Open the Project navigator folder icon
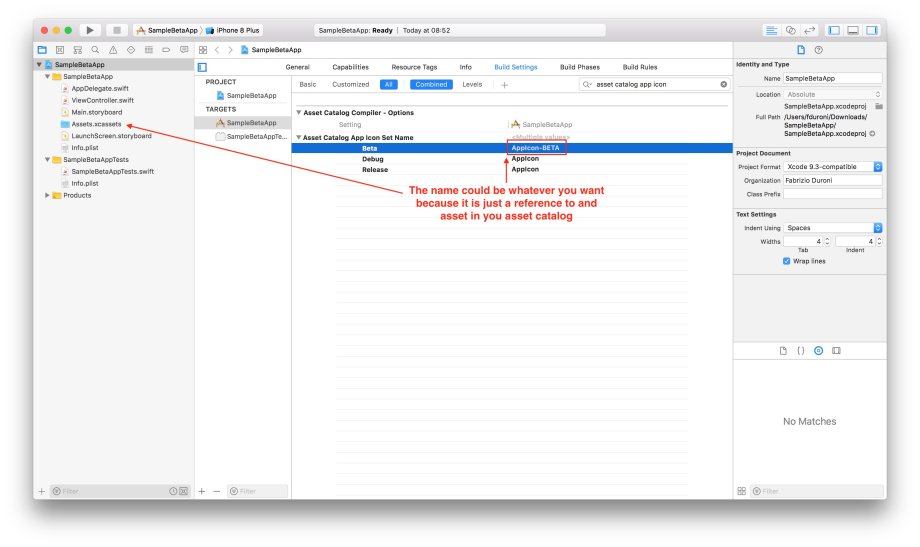The image size is (920, 547). click(42, 50)
